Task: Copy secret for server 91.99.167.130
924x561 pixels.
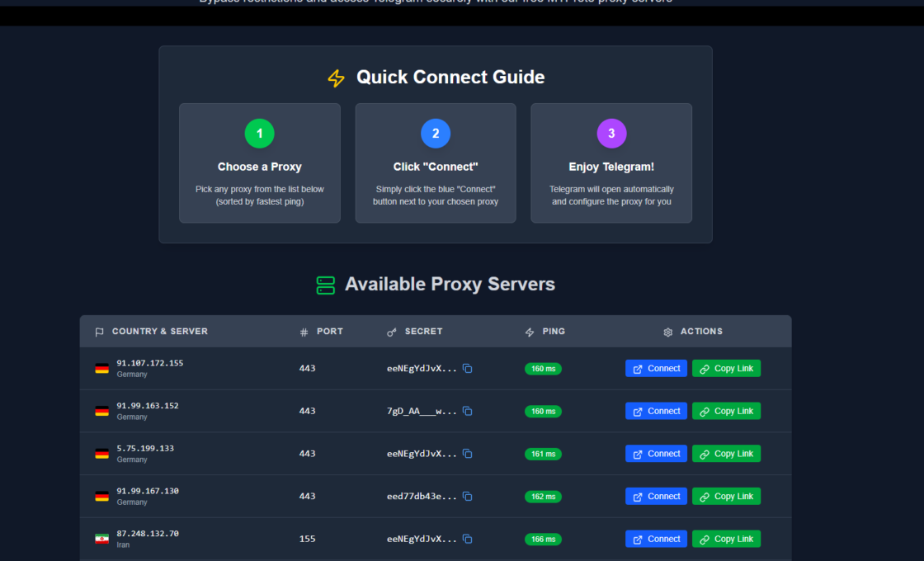Action: (467, 496)
